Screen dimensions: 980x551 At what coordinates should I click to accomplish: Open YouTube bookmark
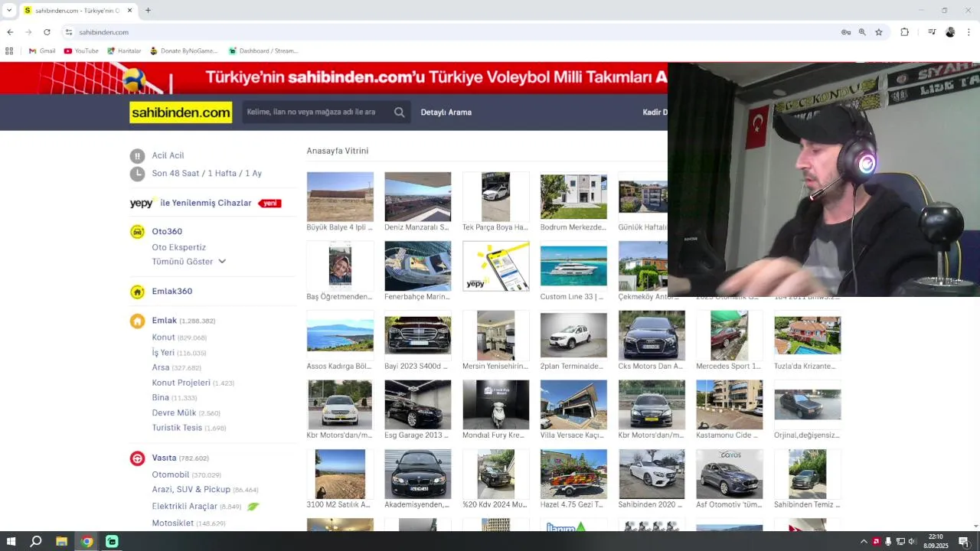(81, 51)
